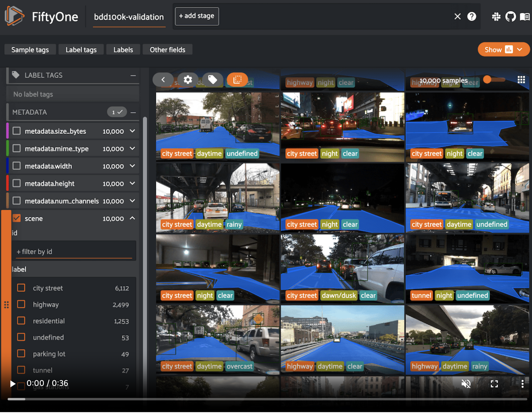The width and height of the screenshot is (532, 413).
Task: Check the residential label filter
Action: click(x=21, y=321)
